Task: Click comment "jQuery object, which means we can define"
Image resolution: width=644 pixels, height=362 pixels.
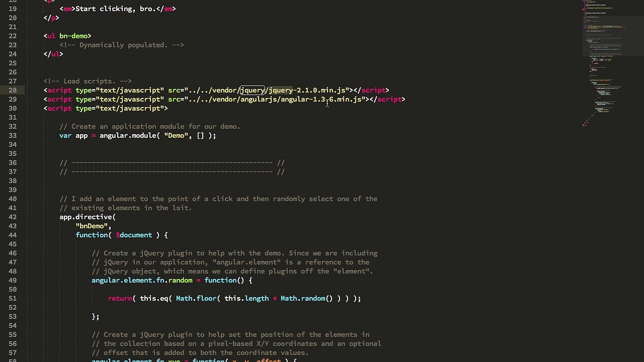Action: click(232, 271)
